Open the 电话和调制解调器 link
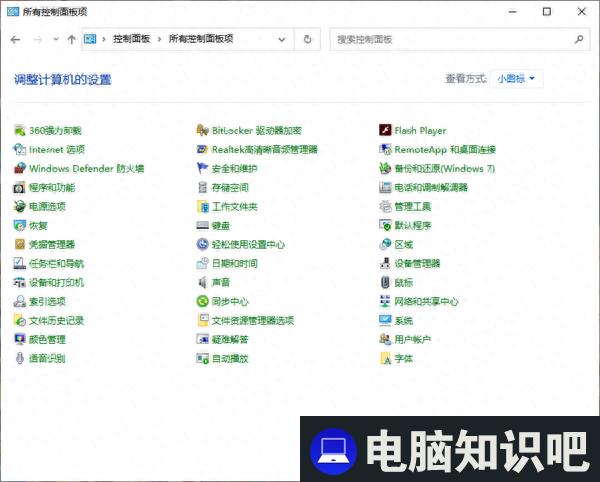The image size is (600, 482). click(x=431, y=187)
